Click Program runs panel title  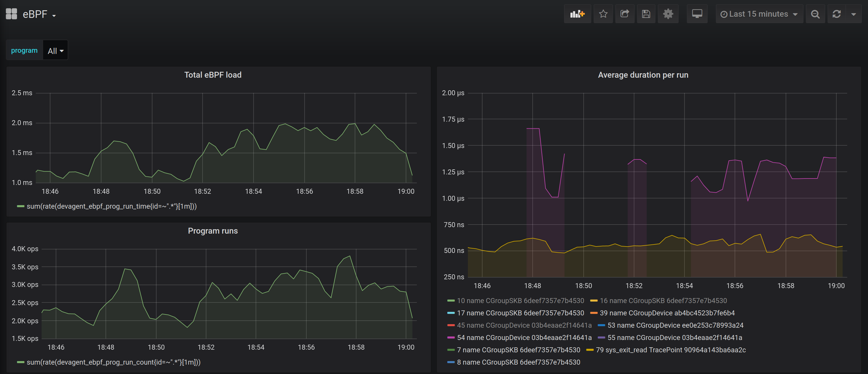213,231
